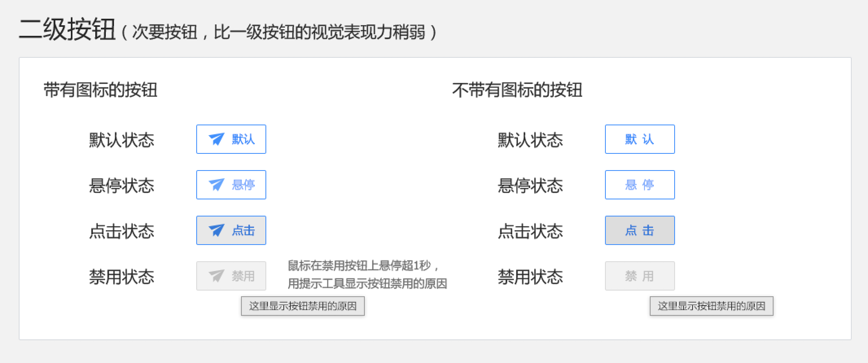Viewport: 868px width, 363px height.
Task: Click the greyed paper plane icon in 禁用 button
Action: tap(216, 276)
